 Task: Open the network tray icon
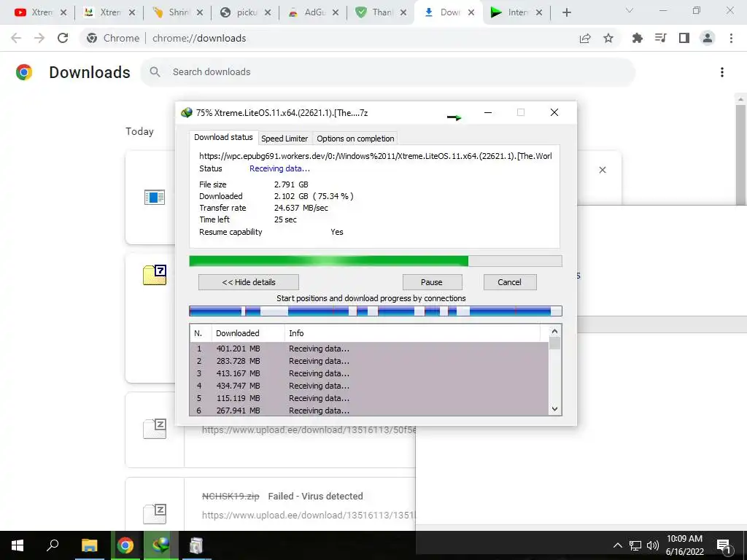pyautogui.click(x=635, y=545)
